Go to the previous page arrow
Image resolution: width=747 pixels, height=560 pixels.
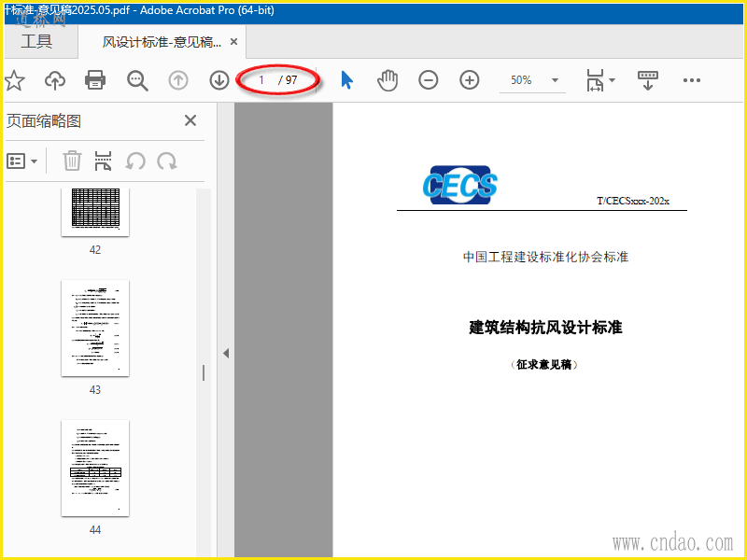point(178,80)
